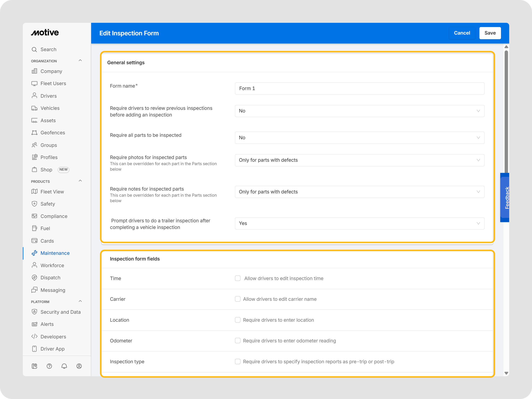532x399 pixels.
Task: Open the Search sidebar item
Action: 48,49
